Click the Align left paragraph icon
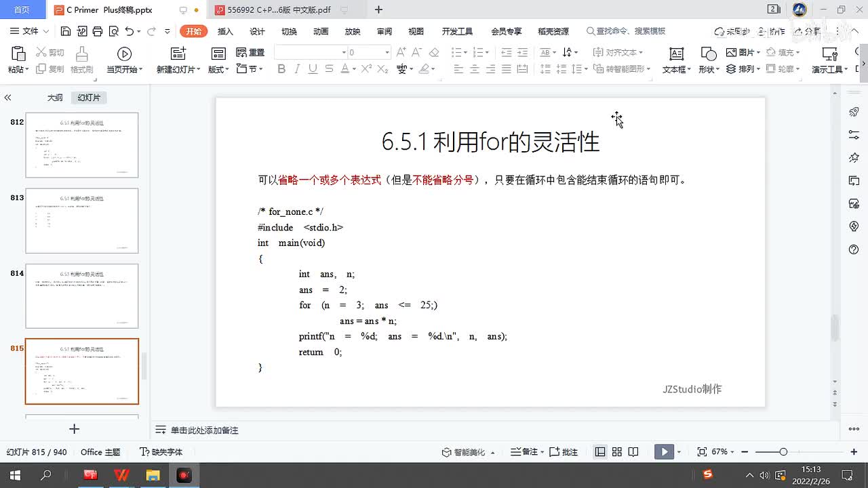 pyautogui.click(x=458, y=68)
